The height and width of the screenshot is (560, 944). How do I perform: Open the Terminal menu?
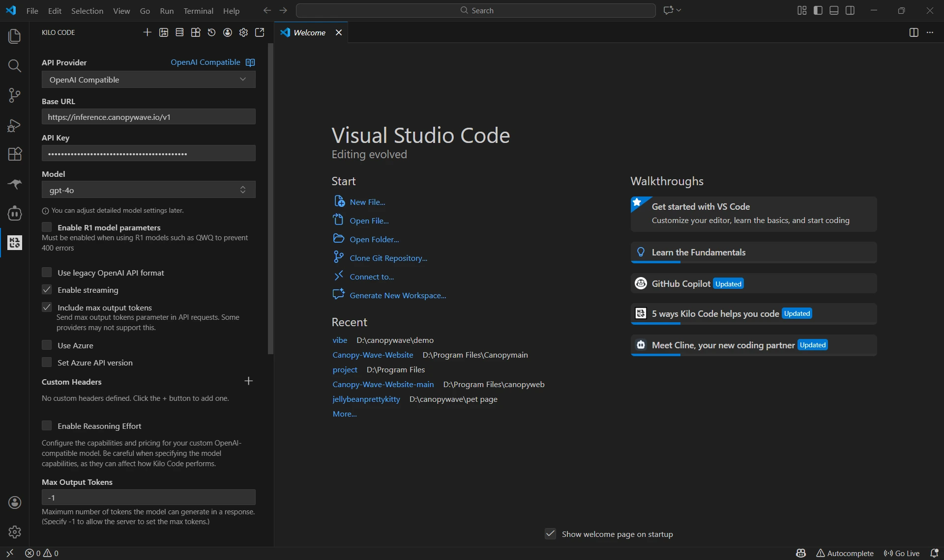click(198, 10)
